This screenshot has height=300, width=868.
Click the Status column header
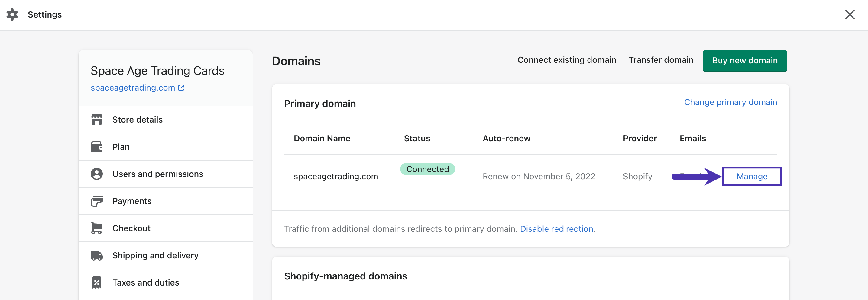point(417,138)
